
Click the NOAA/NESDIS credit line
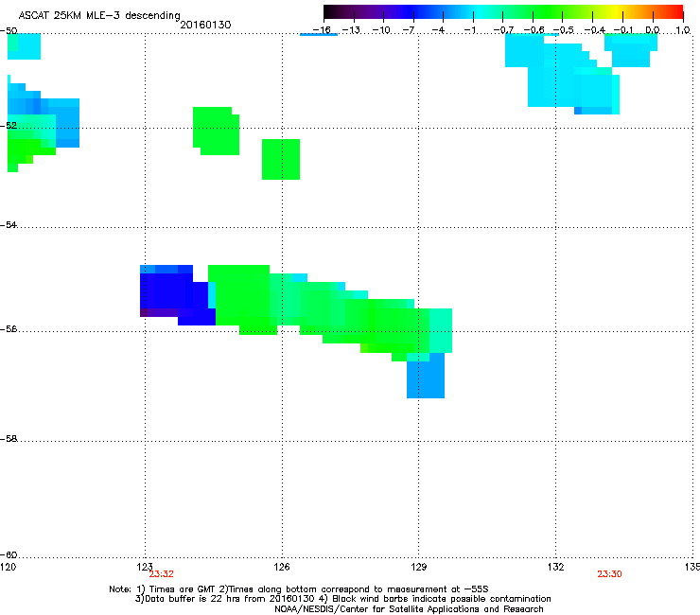click(409, 609)
